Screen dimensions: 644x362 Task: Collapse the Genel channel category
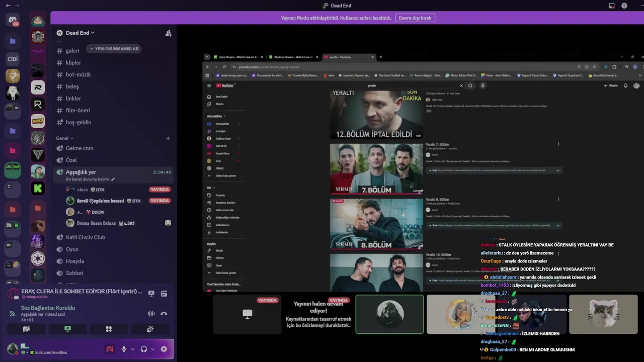[x=64, y=138]
